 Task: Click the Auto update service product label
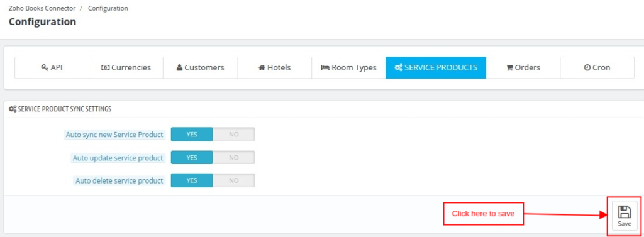pos(118,158)
